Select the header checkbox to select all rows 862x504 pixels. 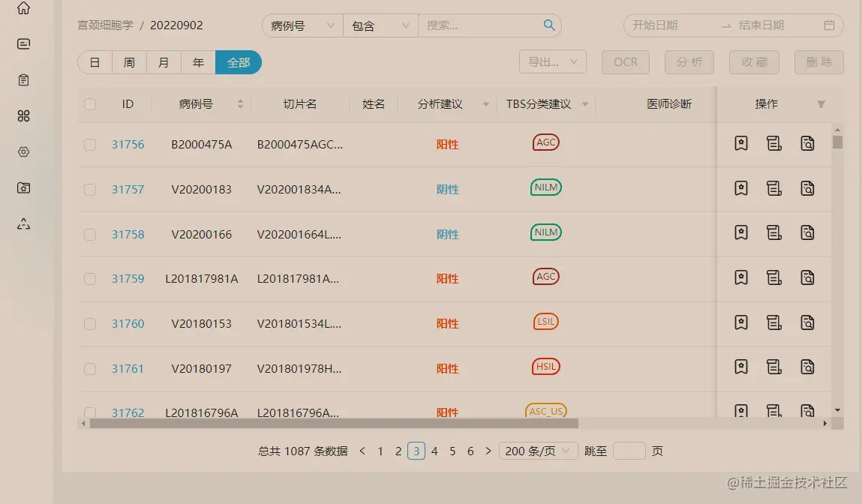point(90,104)
